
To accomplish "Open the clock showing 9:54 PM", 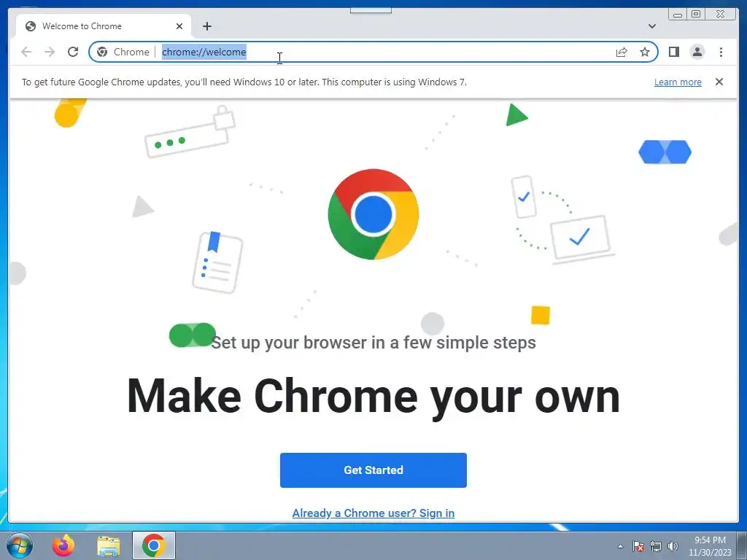I will pos(710,546).
